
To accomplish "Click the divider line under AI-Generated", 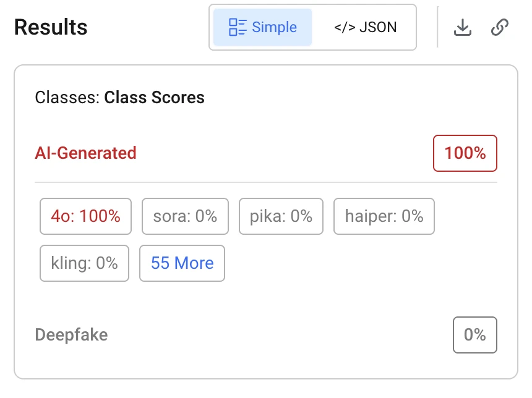I will 265,182.
